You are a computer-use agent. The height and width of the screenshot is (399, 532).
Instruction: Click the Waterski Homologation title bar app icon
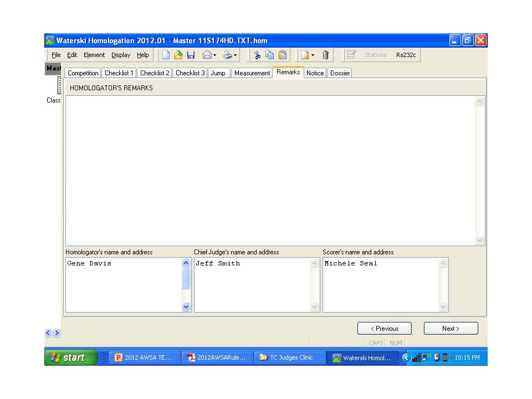pyautogui.click(x=50, y=40)
